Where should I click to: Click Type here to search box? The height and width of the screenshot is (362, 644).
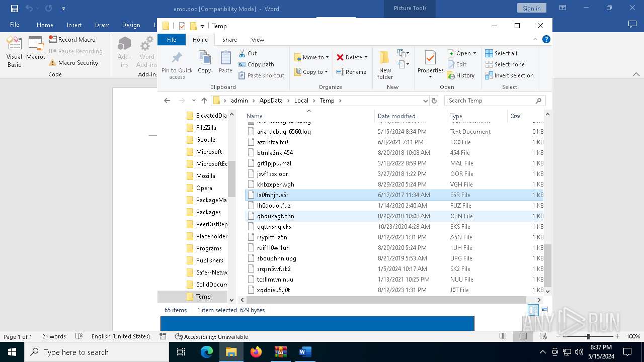click(x=96, y=352)
